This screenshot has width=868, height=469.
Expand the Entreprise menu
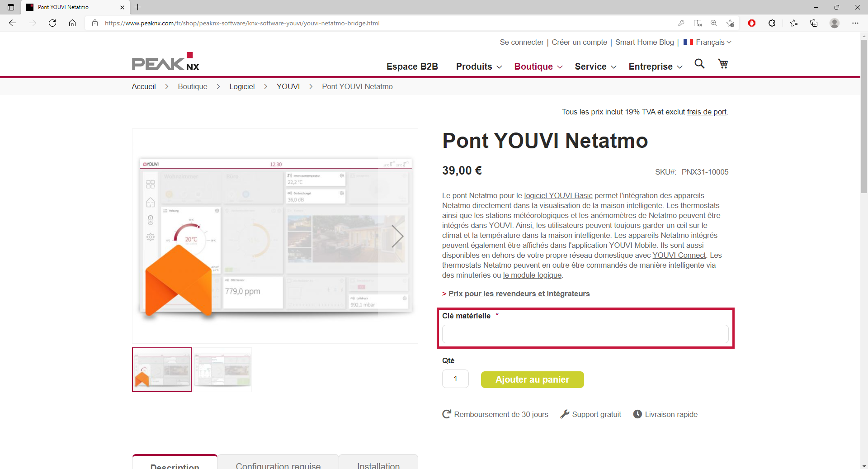(x=656, y=66)
